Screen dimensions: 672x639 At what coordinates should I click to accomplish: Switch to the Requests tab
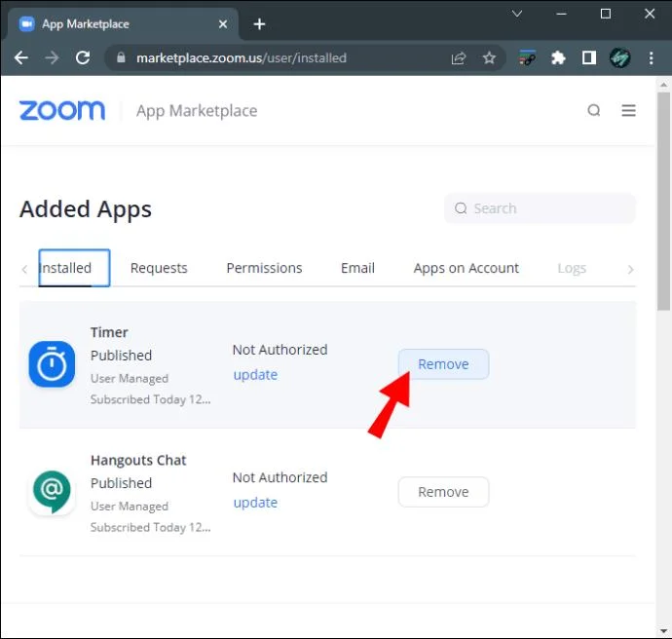click(x=159, y=268)
